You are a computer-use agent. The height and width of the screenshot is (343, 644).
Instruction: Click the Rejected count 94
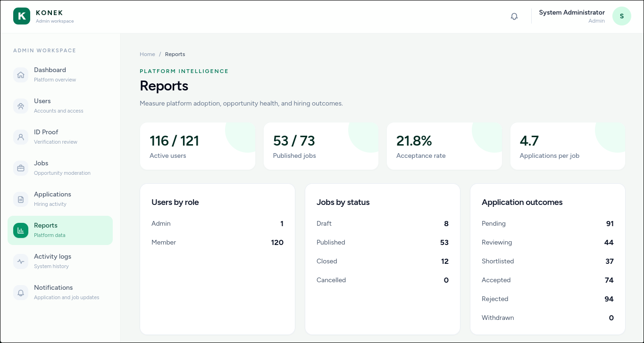(x=609, y=299)
